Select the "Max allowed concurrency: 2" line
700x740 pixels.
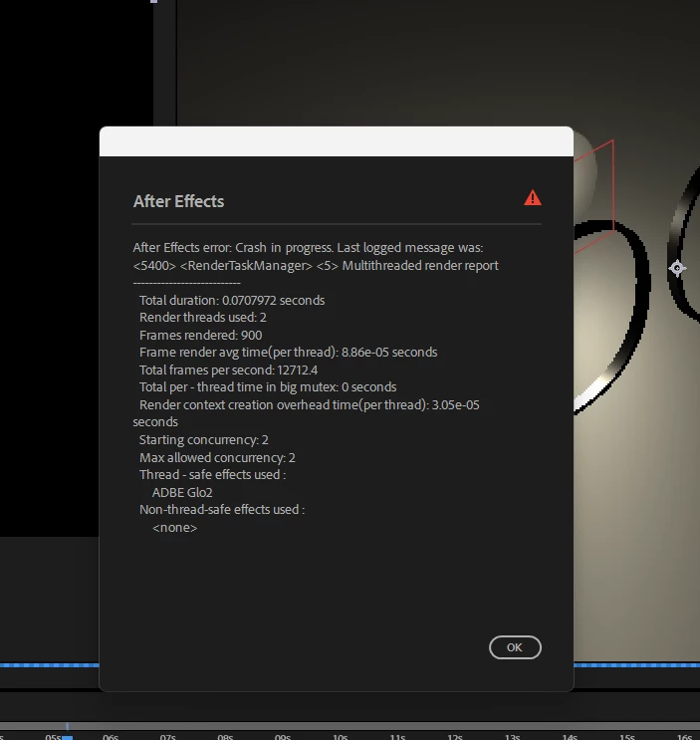point(217,458)
